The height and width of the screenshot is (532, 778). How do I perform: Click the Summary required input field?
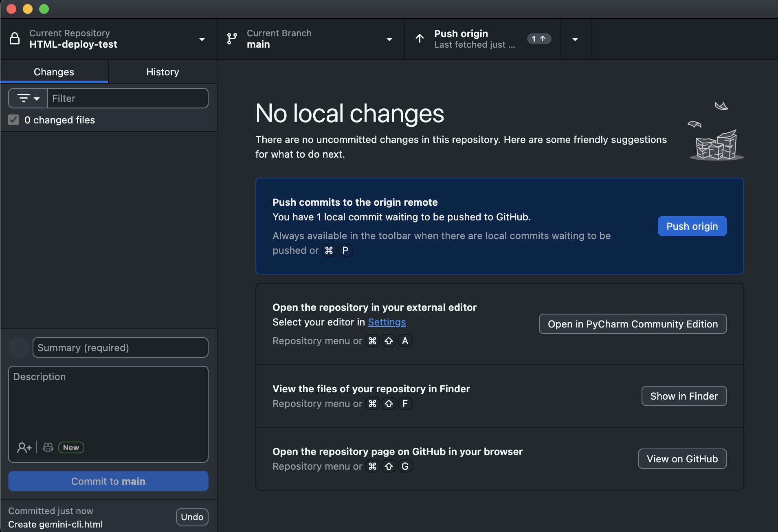coord(120,347)
